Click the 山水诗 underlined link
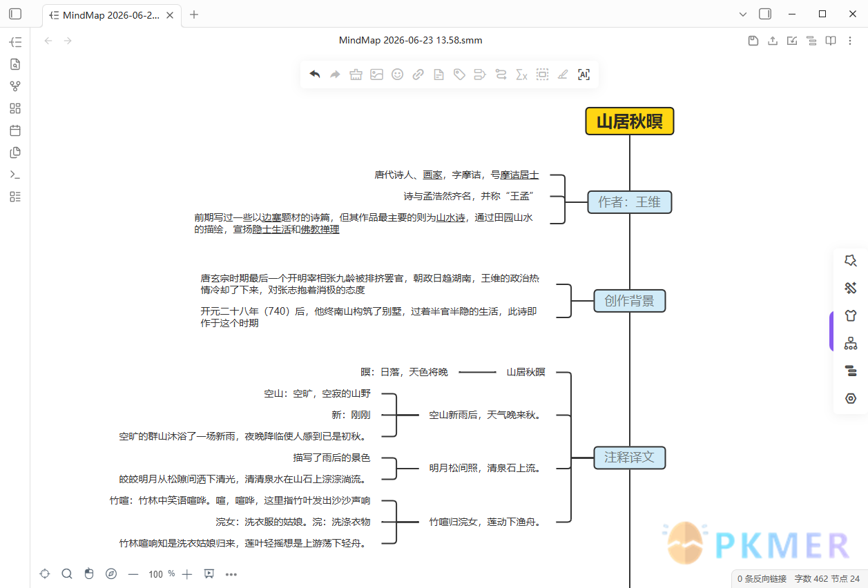The height and width of the screenshot is (588, 868). [x=451, y=218]
